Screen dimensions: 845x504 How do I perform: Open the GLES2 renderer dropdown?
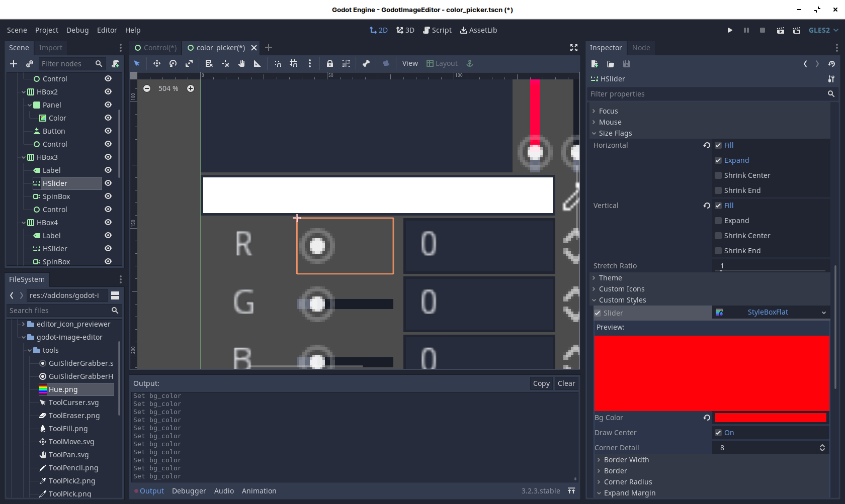[x=823, y=30]
